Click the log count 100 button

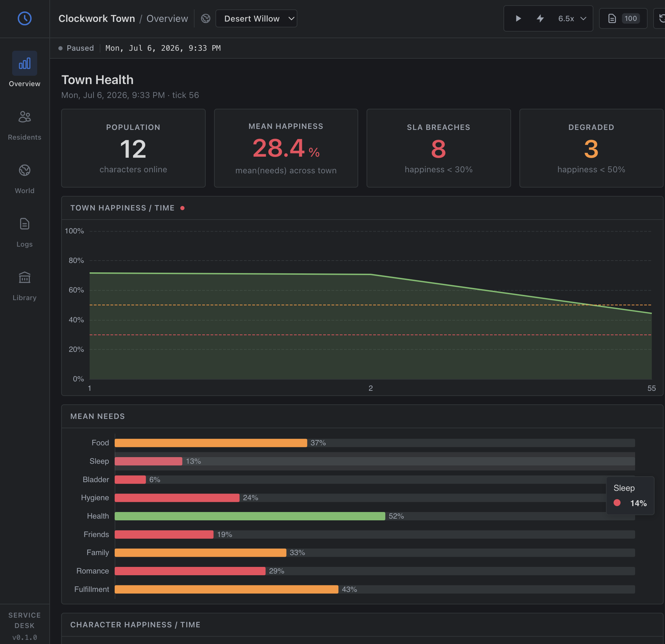pos(623,18)
